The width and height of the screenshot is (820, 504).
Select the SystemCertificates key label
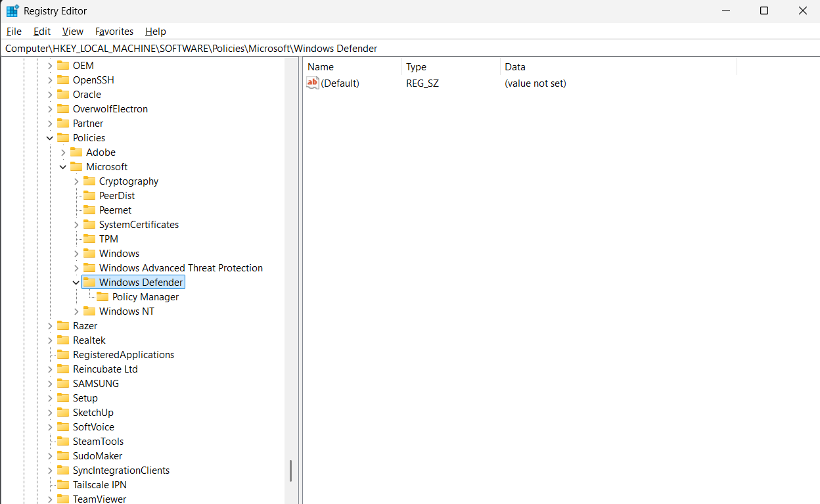[x=139, y=225]
